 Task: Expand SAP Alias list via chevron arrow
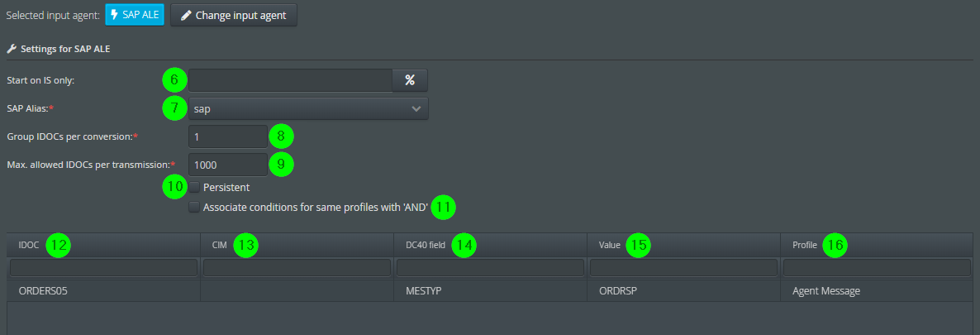click(x=416, y=108)
